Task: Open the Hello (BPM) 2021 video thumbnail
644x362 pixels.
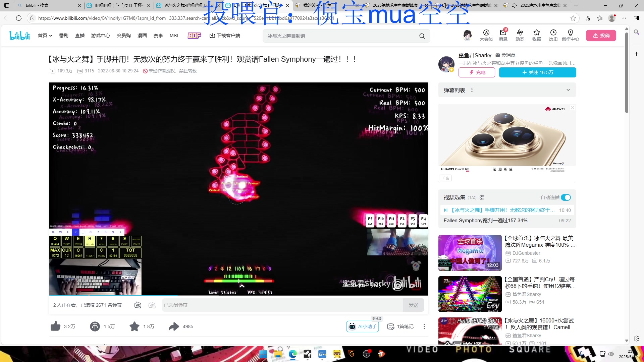Action: click(x=470, y=331)
